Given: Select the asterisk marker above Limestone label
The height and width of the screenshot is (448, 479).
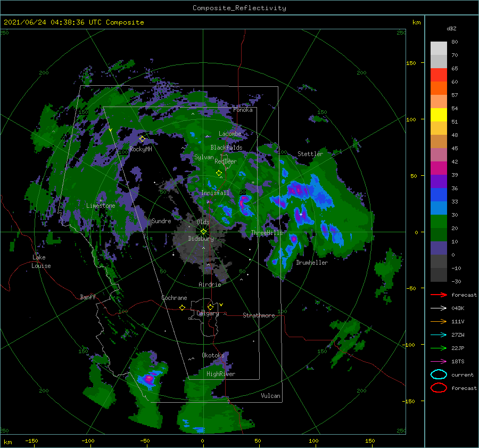Looking at the screenshot, I should (x=101, y=201).
